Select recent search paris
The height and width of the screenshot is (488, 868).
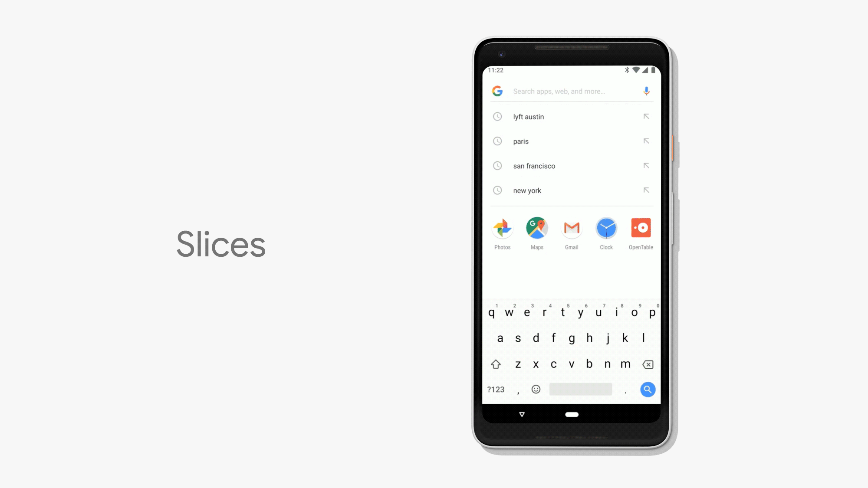click(571, 141)
